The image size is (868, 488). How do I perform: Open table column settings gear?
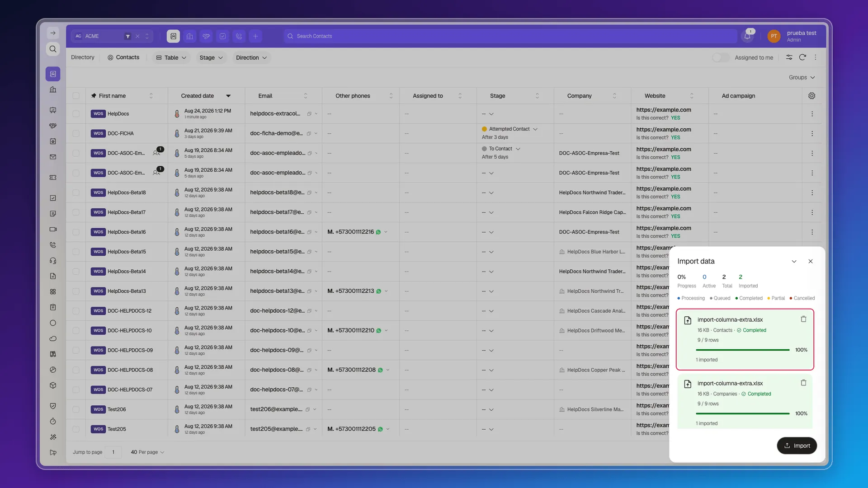pos(812,96)
